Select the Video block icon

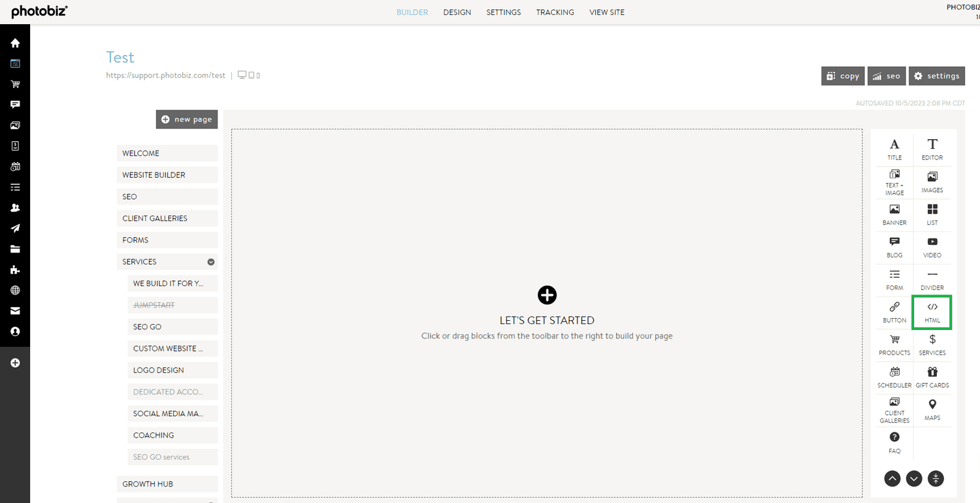tap(932, 246)
